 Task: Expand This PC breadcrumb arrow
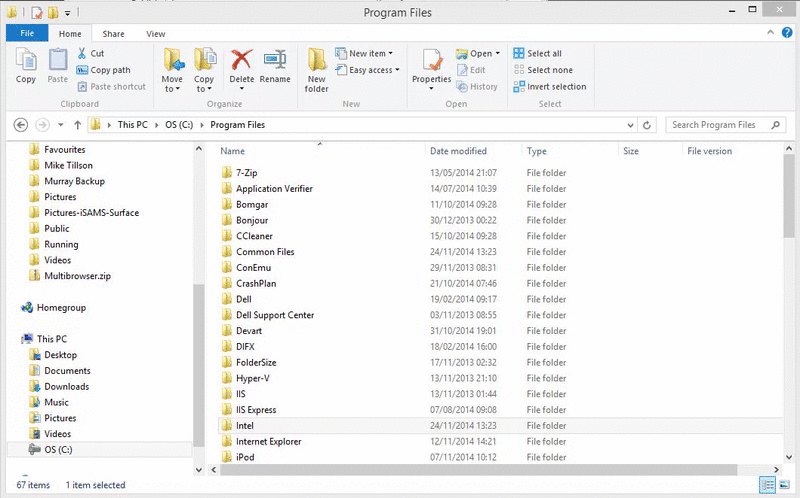click(156, 125)
